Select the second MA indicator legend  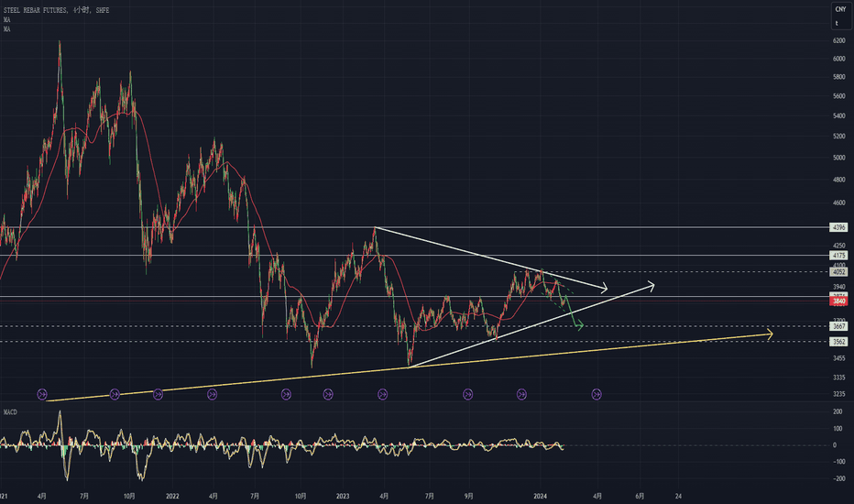pyautogui.click(x=6, y=29)
